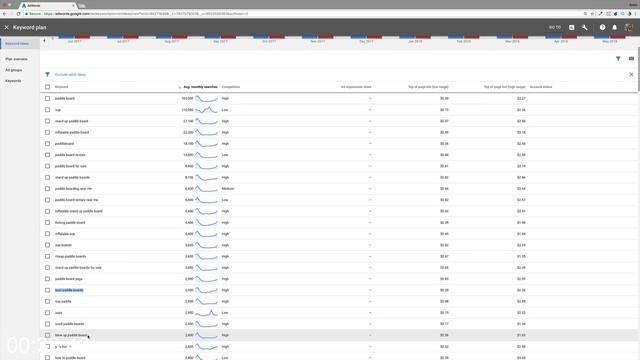
Task: Sort by Ad impression share column
Action: [356, 87]
